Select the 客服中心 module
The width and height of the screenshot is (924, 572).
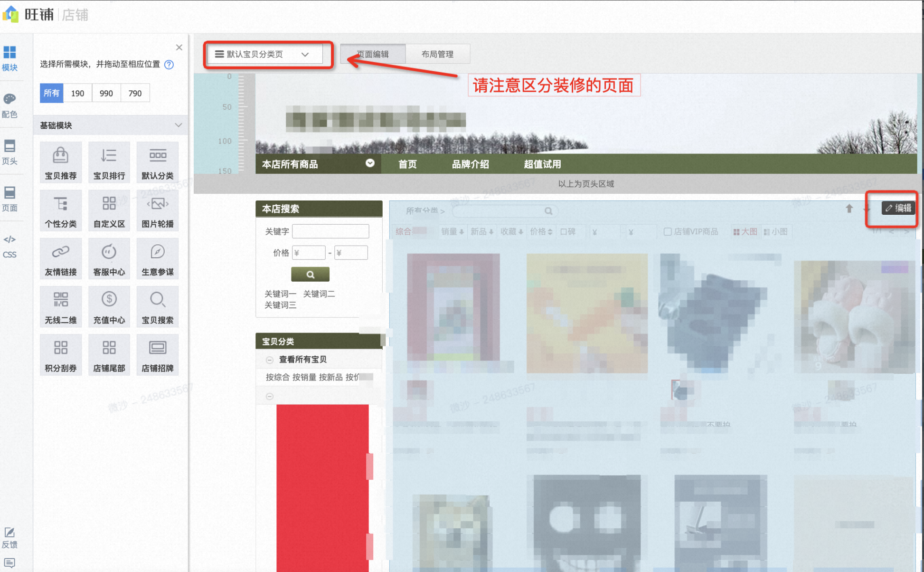click(x=109, y=258)
